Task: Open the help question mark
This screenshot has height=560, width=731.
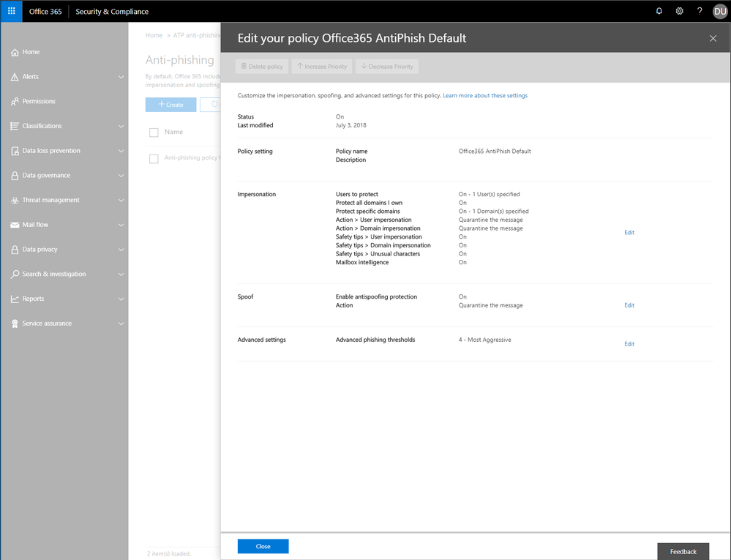Action: tap(700, 11)
